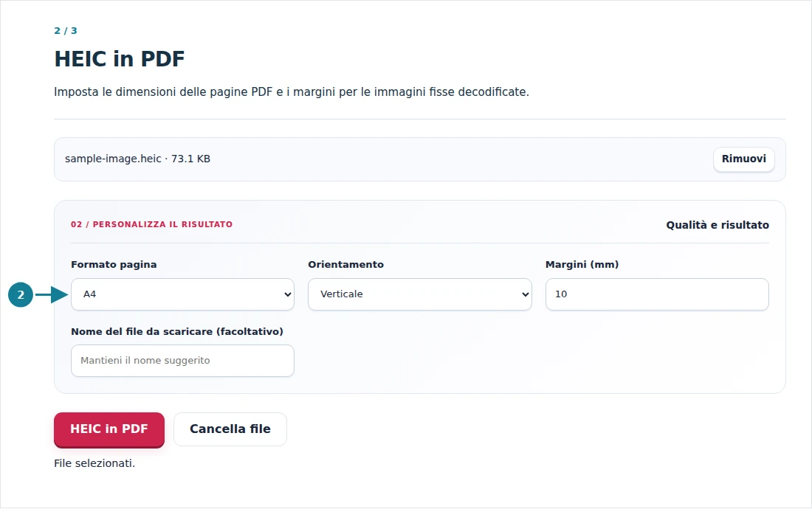The image size is (812, 509).
Task: Click the Margini (mm) input field
Action: coord(657,294)
